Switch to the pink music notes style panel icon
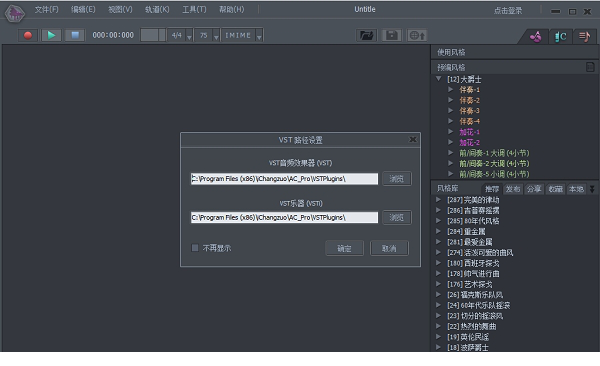 (x=535, y=37)
